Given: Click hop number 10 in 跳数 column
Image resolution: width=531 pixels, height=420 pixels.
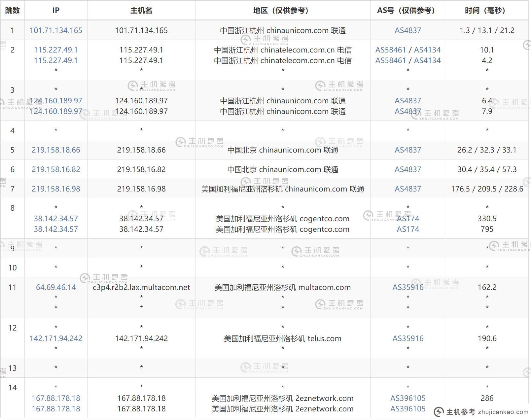Looking at the screenshot, I should (x=13, y=268).
